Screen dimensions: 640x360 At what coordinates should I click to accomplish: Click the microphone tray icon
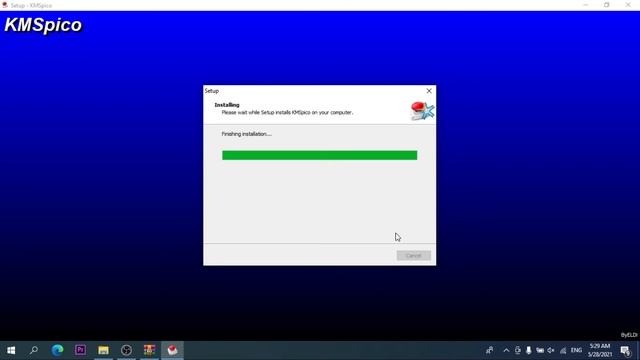pos(529,350)
